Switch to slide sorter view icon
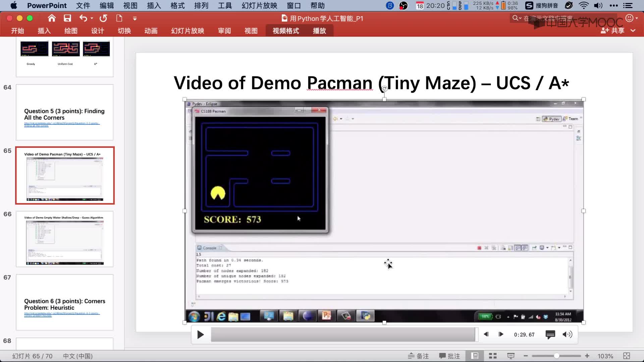The width and height of the screenshot is (644, 362). (493, 356)
